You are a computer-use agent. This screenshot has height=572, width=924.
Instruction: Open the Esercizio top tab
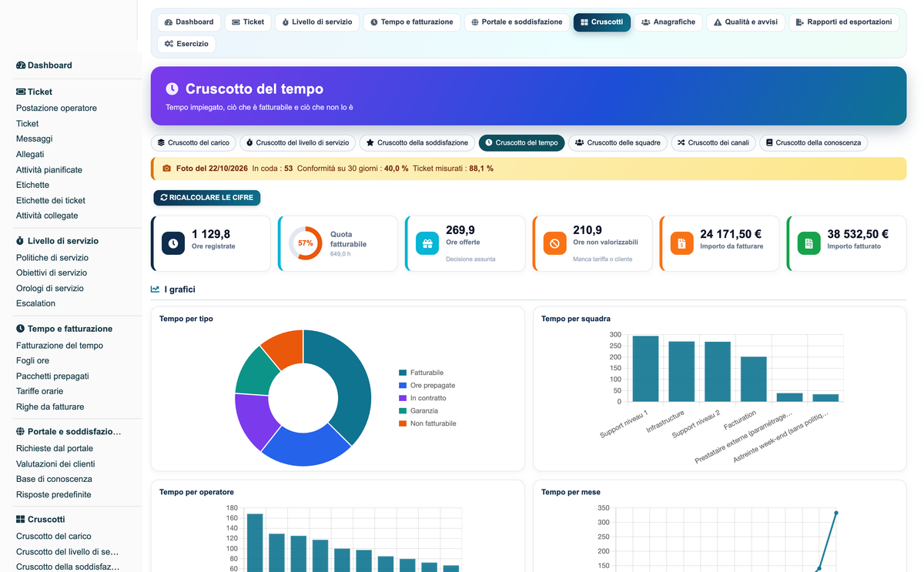[x=186, y=44]
